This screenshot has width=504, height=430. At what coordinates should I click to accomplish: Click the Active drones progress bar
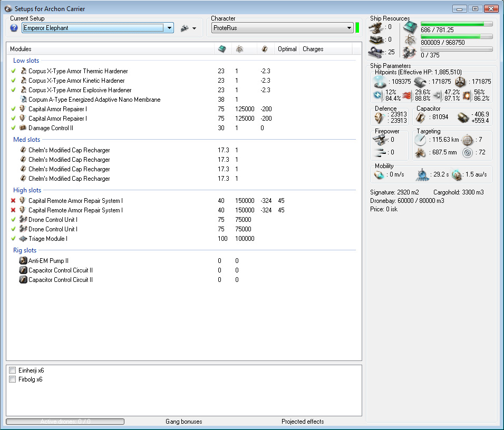[65, 422]
